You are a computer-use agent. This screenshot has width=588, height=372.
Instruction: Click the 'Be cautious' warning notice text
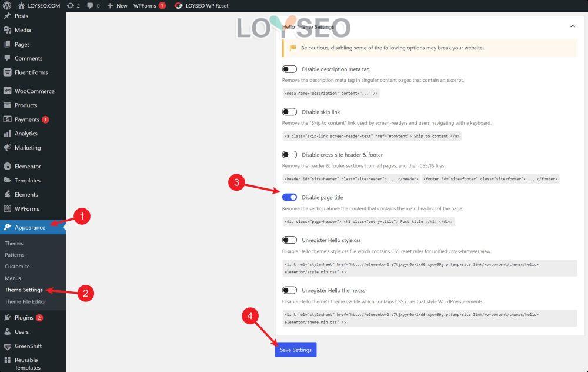pos(392,48)
